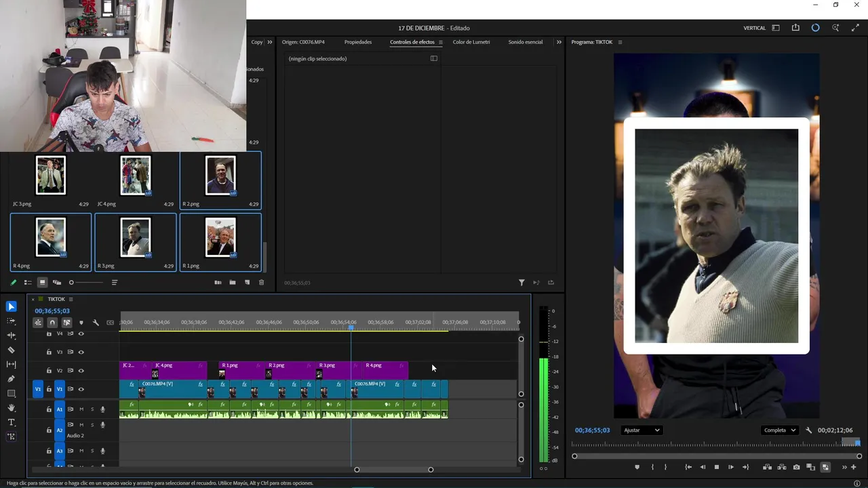Image resolution: width=868 pixels, height=488 pixels.
Task: Click the Export Frame camera icon
Action: 796,467
